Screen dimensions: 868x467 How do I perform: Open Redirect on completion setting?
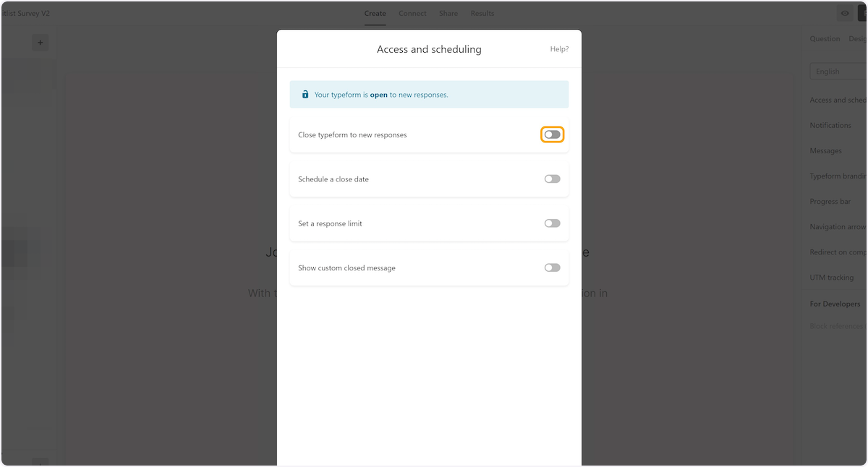pyautogui.click(x=838, y=252)
